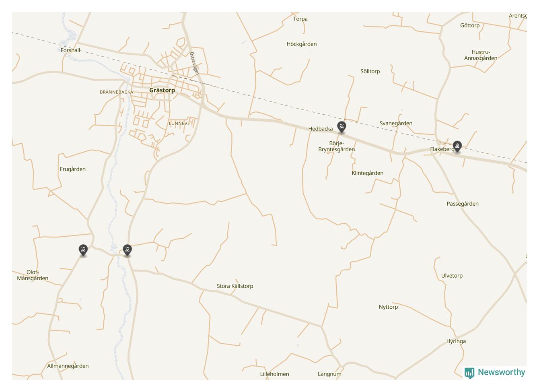Click the Klintegården place label

(367, 173)
